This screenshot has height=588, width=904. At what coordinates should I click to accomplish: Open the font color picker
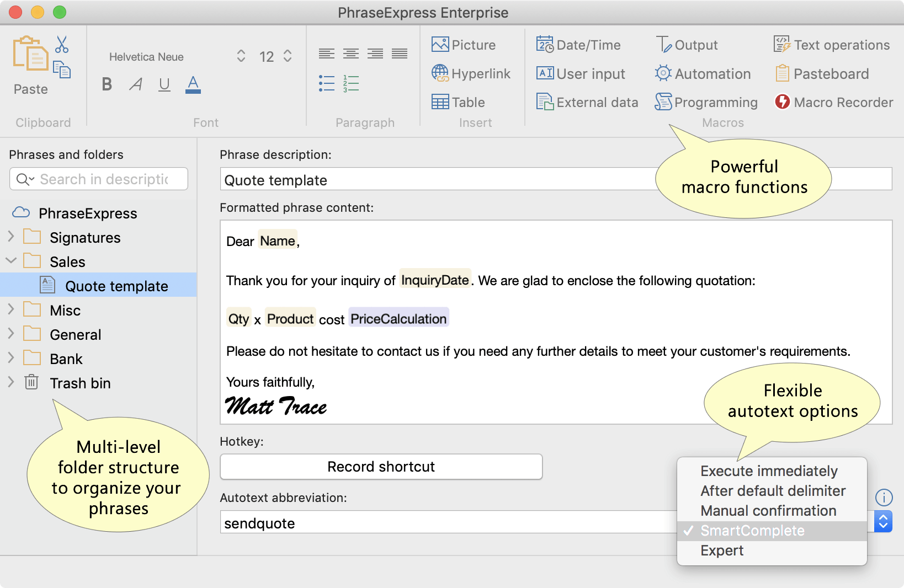pos(193,84)
